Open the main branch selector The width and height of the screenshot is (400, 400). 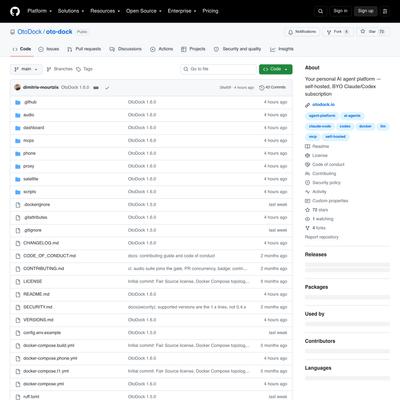(26, 69)
